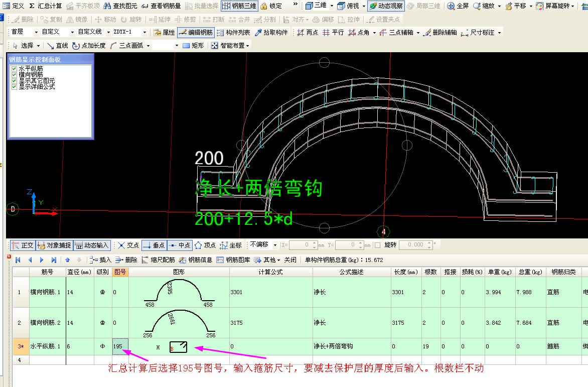
Task: Select the 直线 line drawing tool
Action: (58, 45)
